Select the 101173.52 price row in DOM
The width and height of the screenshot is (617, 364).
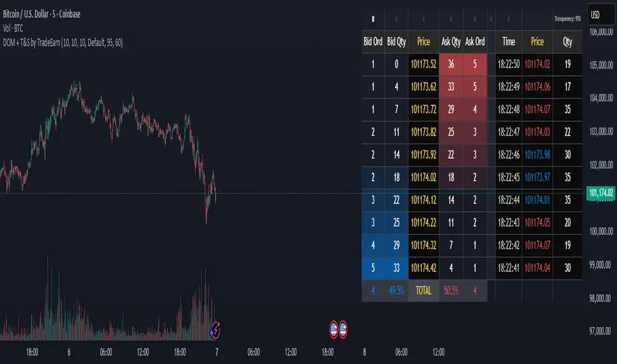click(x=424, y=64)
